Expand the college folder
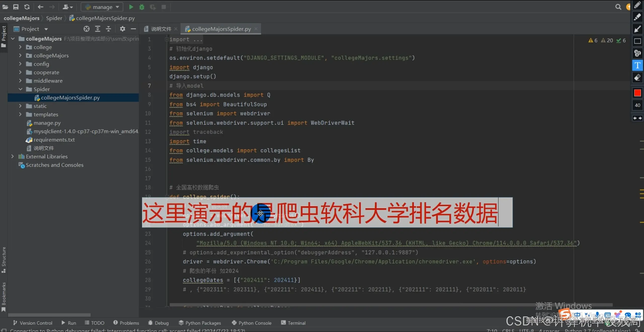 [x=20, y=47]
